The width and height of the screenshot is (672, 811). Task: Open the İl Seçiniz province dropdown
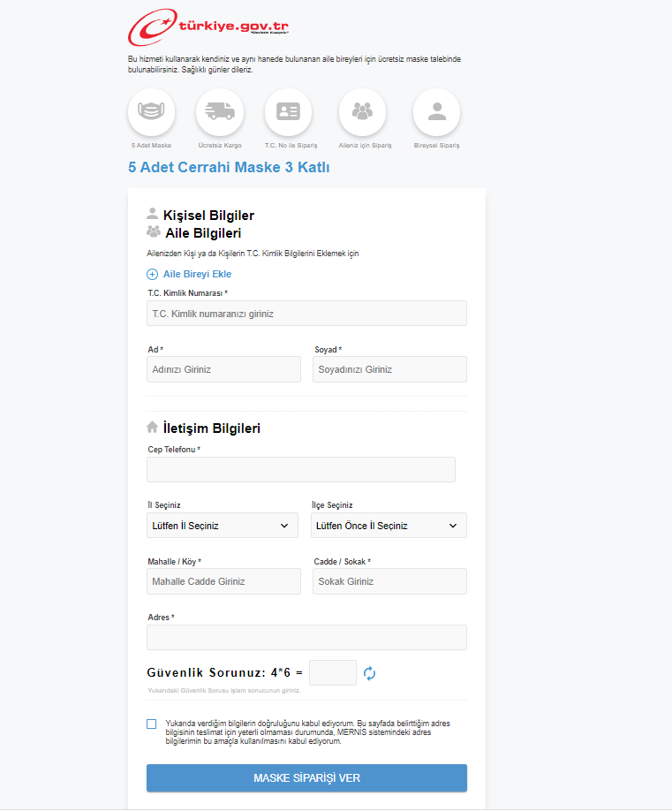click(223, 526)
